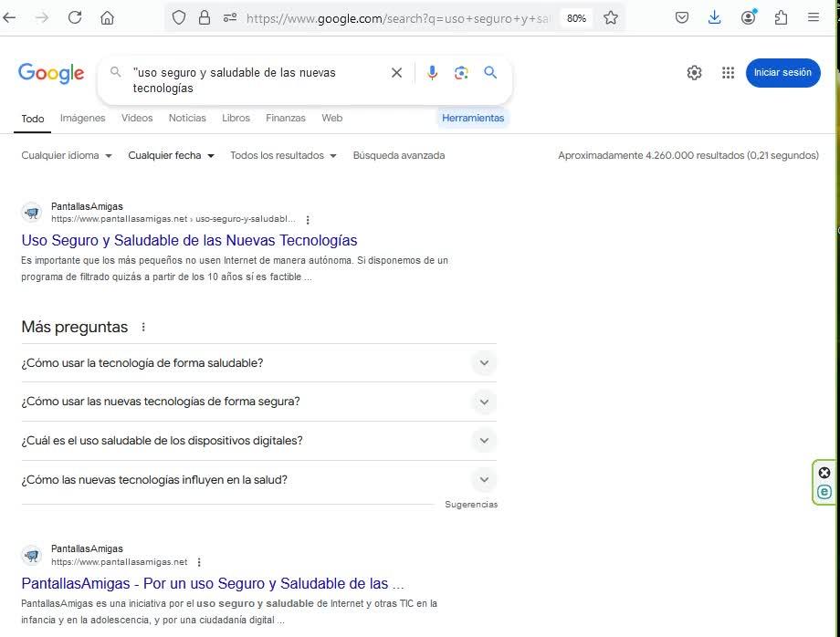Open site permissions icon in address bar
840x637 pixels.
pyautogui.click(x=230, y=18)
